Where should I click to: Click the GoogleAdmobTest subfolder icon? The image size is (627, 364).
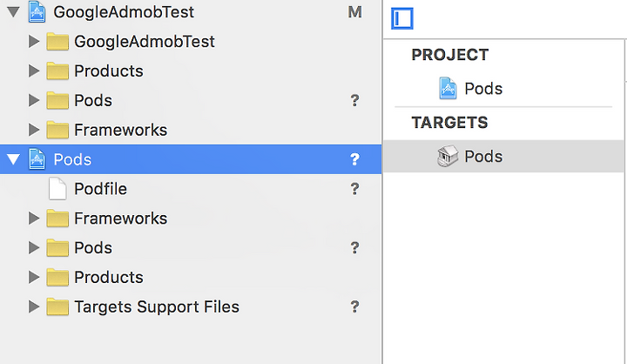[x=57, y=42]
